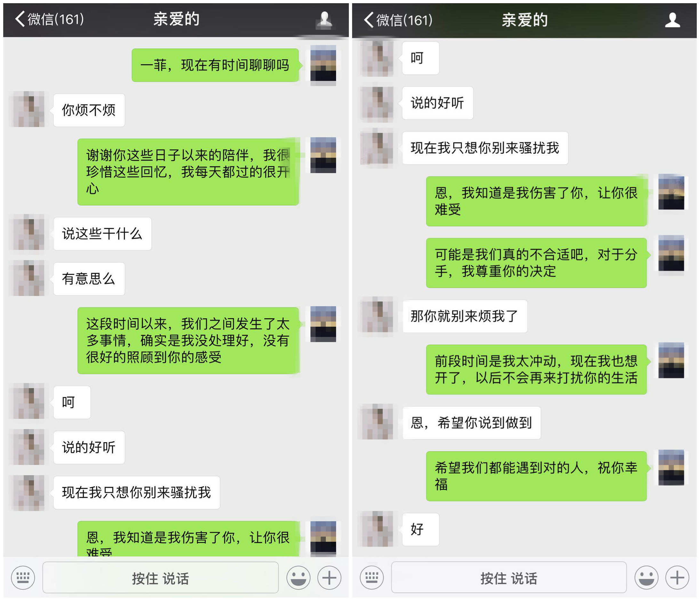Open emoji picker in left chat
The height and width of the screenshot is (601, 700).
pyautogui.click(x=298, y=577)
